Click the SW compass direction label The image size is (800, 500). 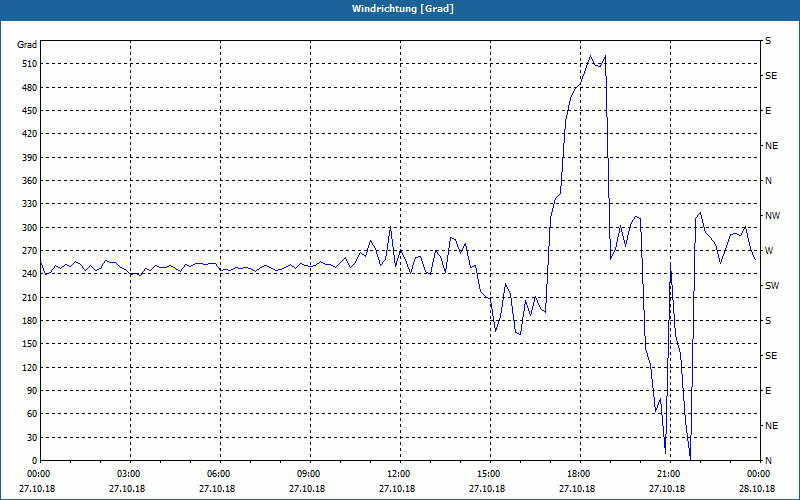pos(772,286)
